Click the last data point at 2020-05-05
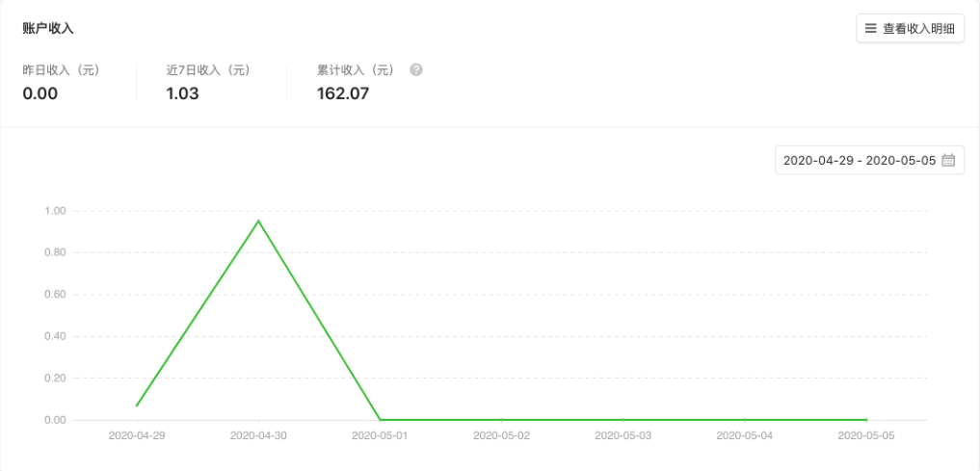Screen dimensions: 980x471 [x=866, y=420]
